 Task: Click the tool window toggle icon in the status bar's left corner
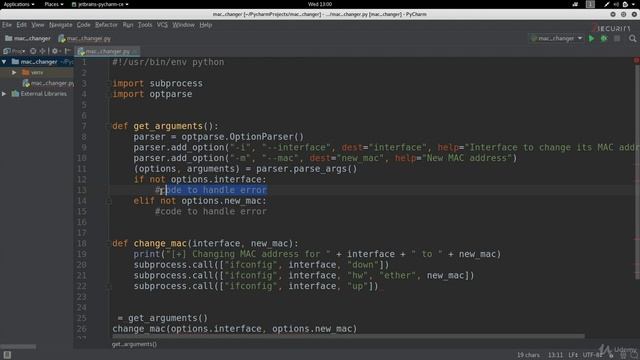[7, 355]
